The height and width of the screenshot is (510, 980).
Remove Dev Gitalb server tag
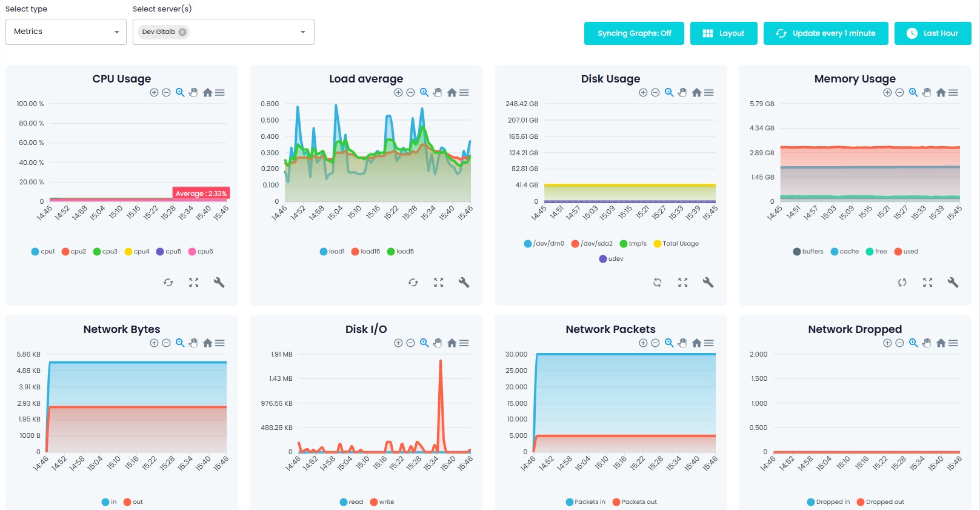(x=182, y=32)
